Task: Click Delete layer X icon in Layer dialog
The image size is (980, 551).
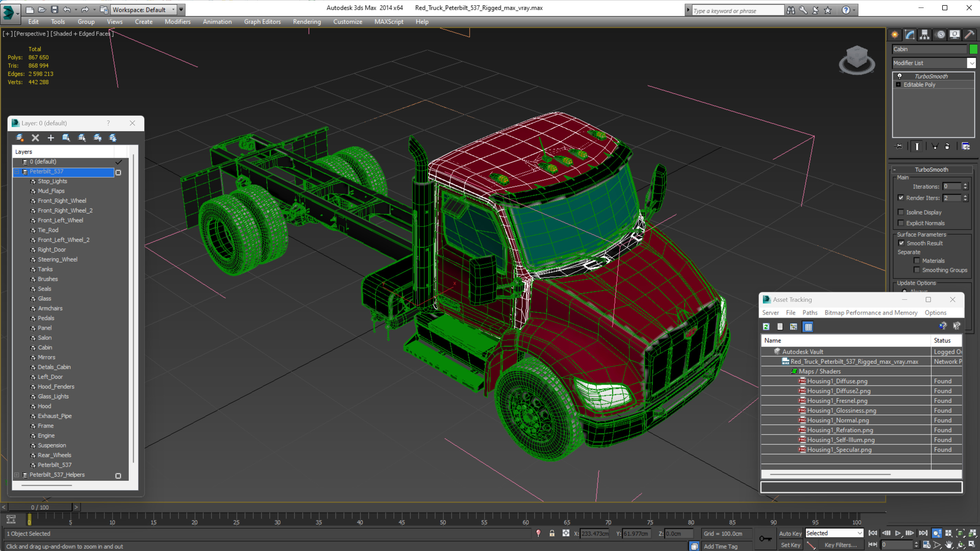Action: [35, 138]
